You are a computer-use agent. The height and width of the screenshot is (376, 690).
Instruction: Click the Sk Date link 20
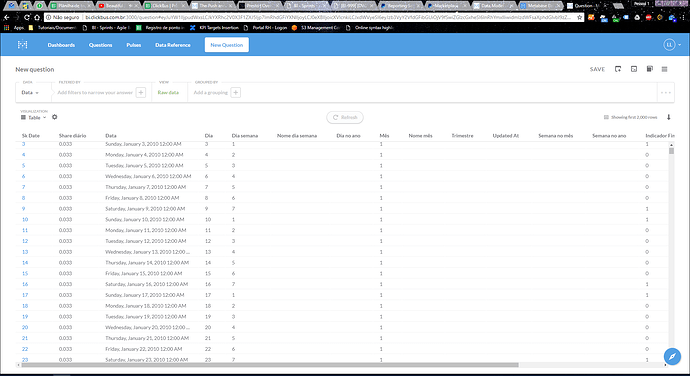[25, 327]
